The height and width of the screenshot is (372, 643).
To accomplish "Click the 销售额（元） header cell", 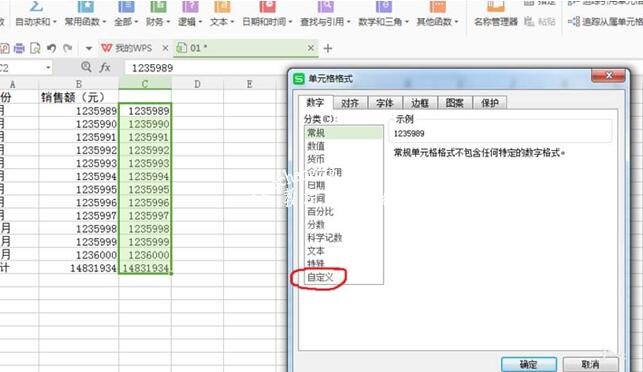I will (79, 97).
